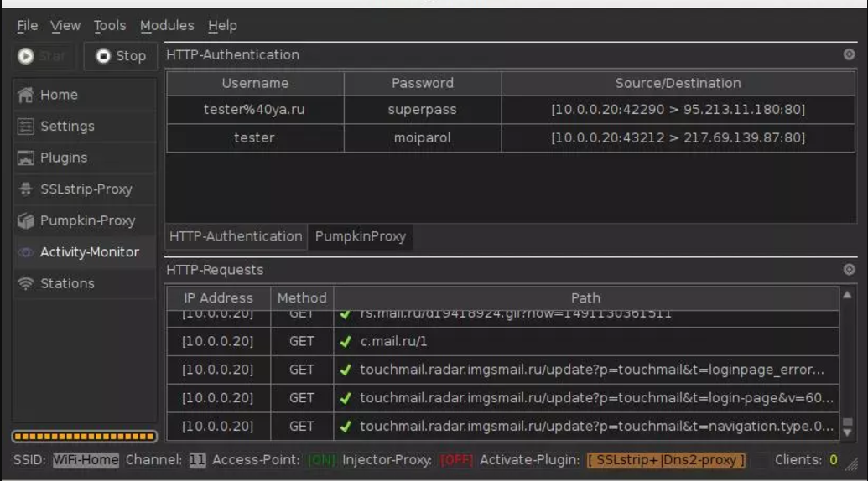Select password superpass cell
868x481 pixels.
423,110
